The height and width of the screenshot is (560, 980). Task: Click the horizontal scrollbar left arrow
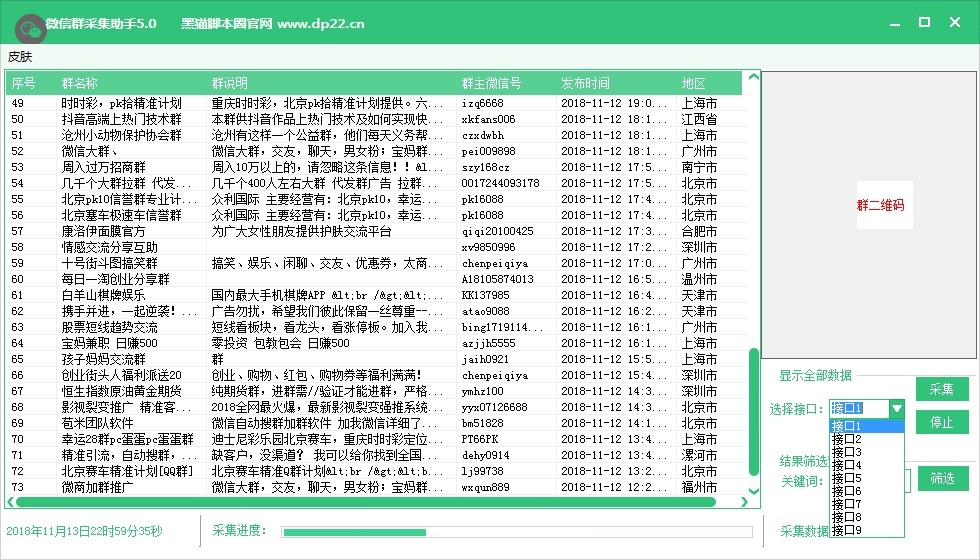[11, 502]
